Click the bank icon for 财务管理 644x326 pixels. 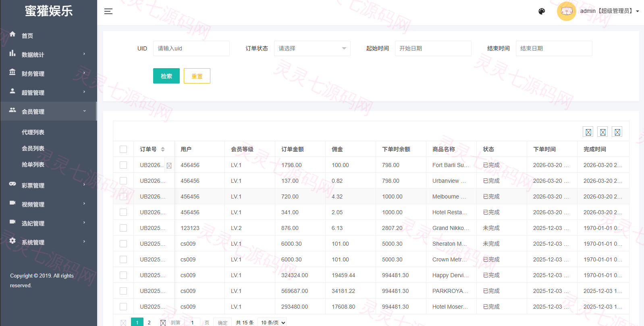12,72
